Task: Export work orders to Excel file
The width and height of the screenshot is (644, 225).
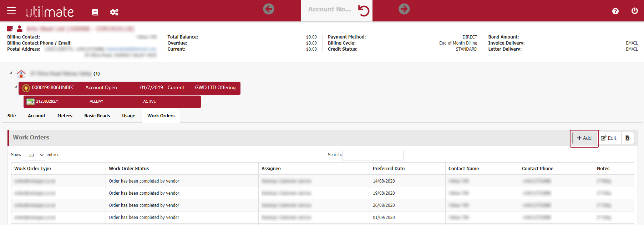Action: (627, 138)
